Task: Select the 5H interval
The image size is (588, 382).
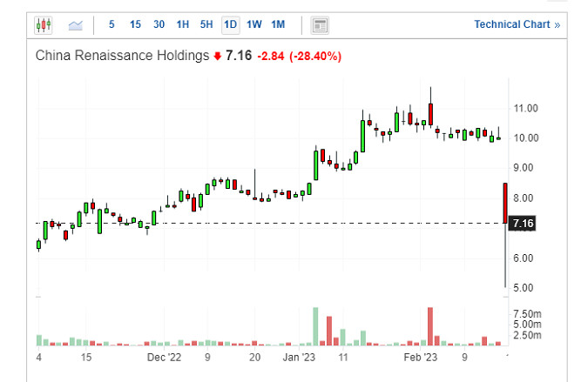Action: [x=206, y=24]
